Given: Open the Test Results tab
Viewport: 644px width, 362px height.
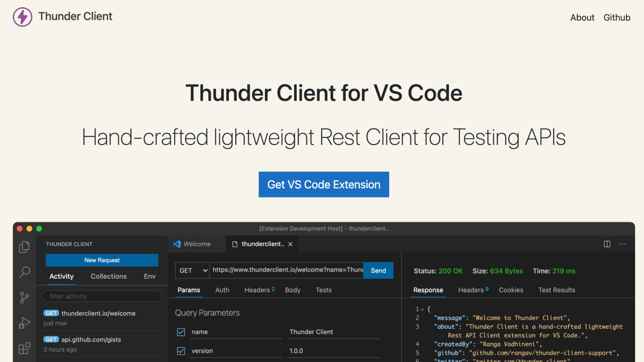Looking at the screenshot, I should pos(557,290).
